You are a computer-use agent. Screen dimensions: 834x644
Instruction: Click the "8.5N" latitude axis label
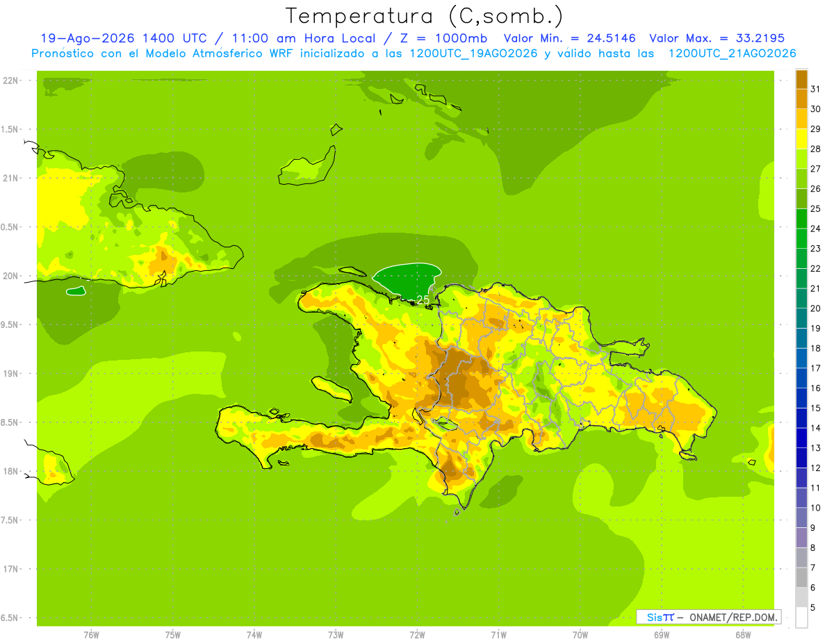point(11,422)
